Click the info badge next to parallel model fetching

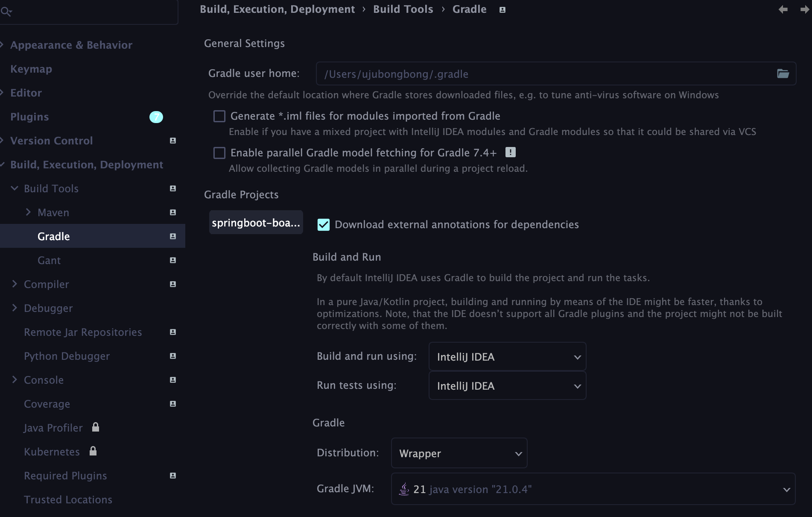tap(511, 152)
